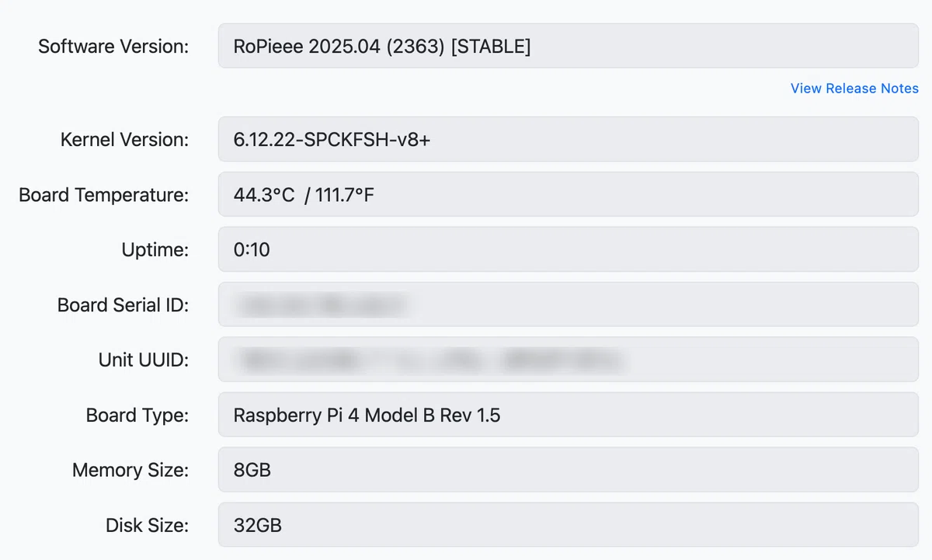Click the blurred Unit UUID field
Image resolution: width=932 pixels, height=560 pixels.
[x=569, y=360]
